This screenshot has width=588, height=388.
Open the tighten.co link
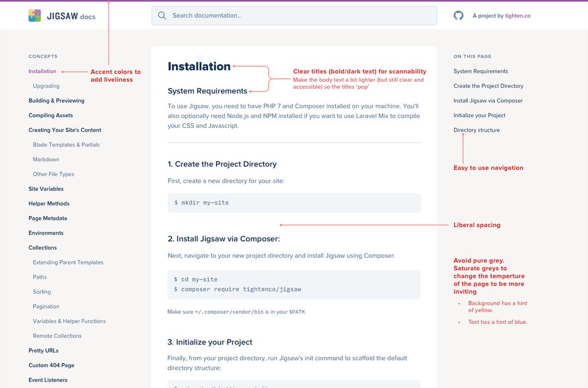[x=518, y=16]
